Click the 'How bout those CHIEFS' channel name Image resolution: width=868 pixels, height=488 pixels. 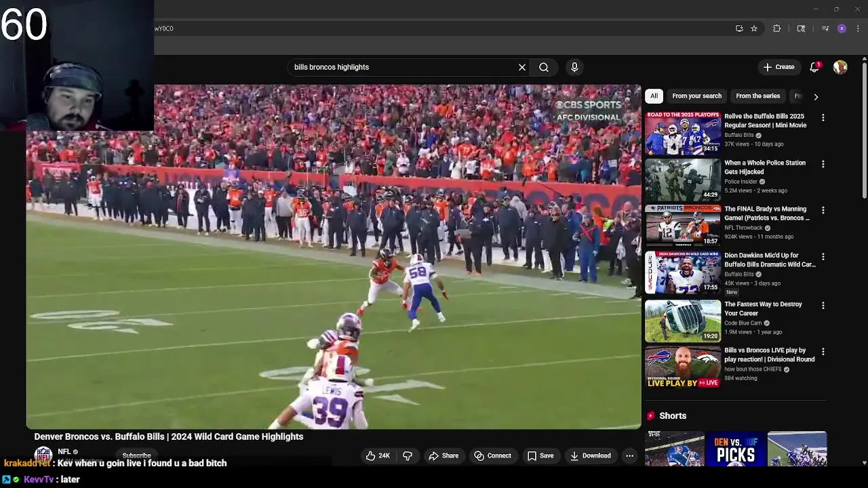753,369
